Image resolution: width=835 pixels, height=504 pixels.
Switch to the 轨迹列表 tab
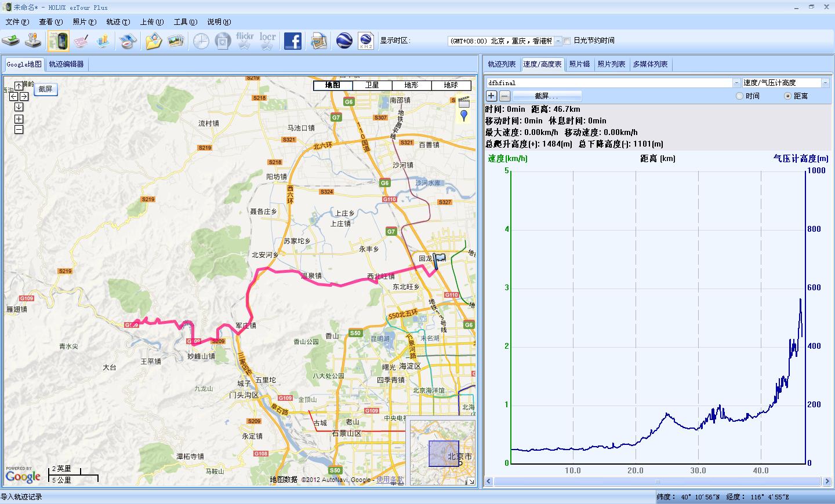[502, 64]
